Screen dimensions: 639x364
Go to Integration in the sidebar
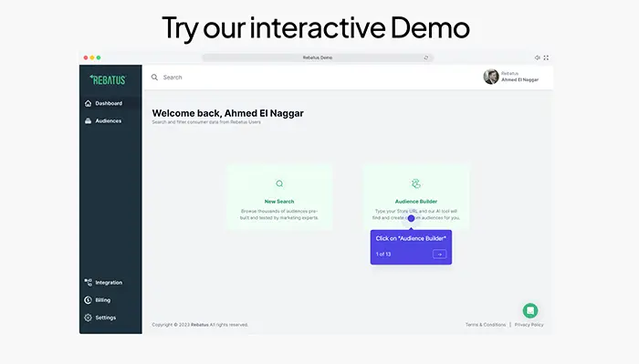click(110, 283)
